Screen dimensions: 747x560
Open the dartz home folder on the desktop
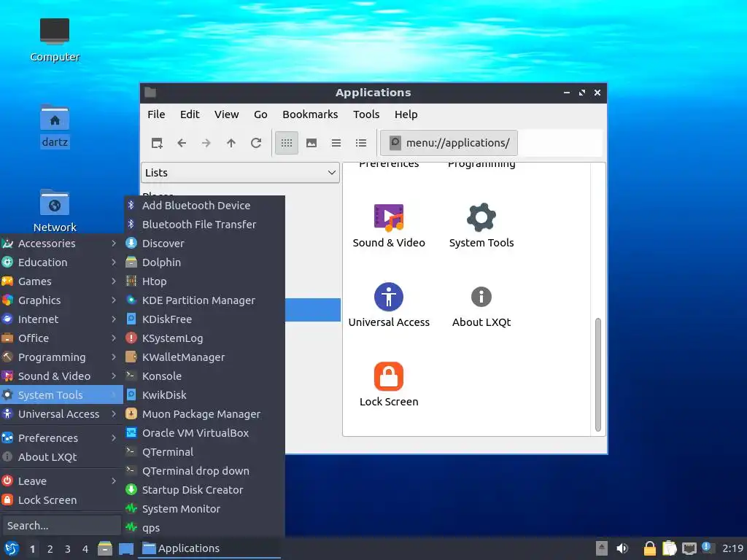[x=55, y=126]
